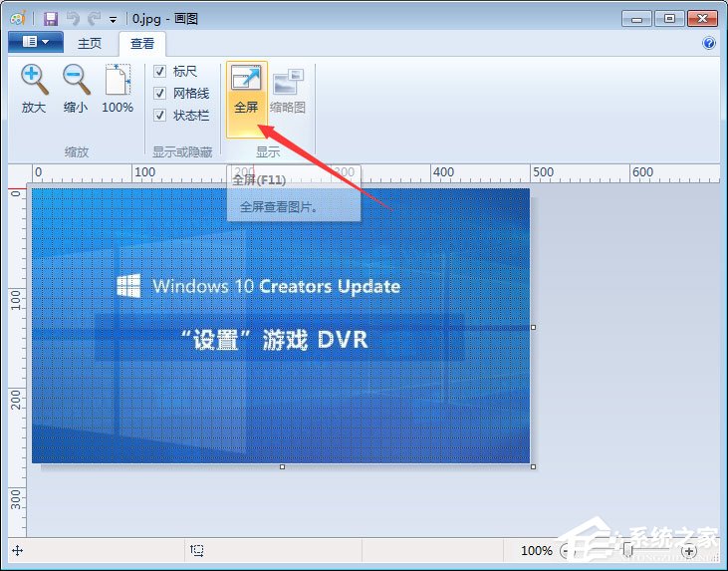Click the 缩小 (zoom out) magnifier icon
728x571 pixels.
click(x=75, y=80)
